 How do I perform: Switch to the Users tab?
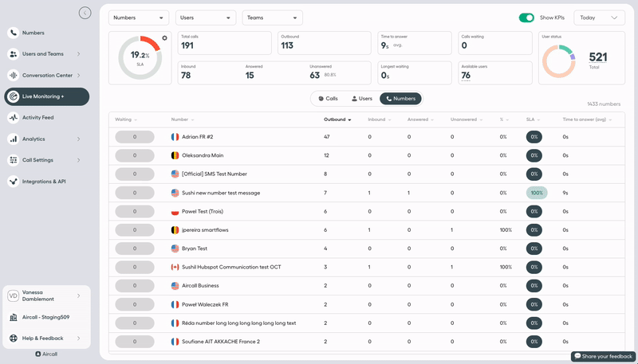(x=362, y=99)
